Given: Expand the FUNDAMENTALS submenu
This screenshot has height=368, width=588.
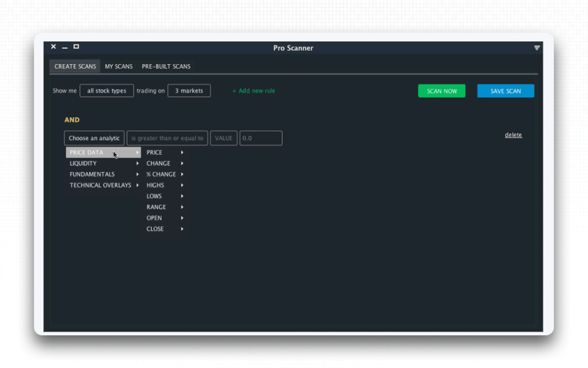Looking at the screenshot, I should point(92,174).
